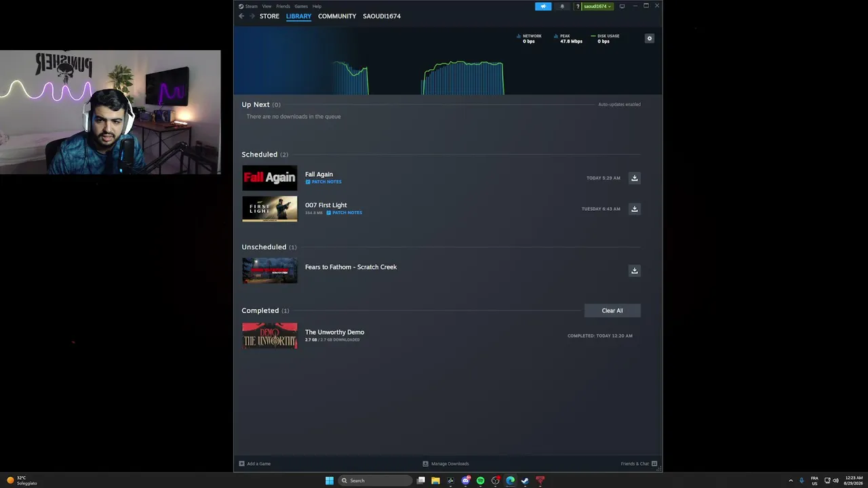Select the 007 First Light title

click(x=326, y=205)
